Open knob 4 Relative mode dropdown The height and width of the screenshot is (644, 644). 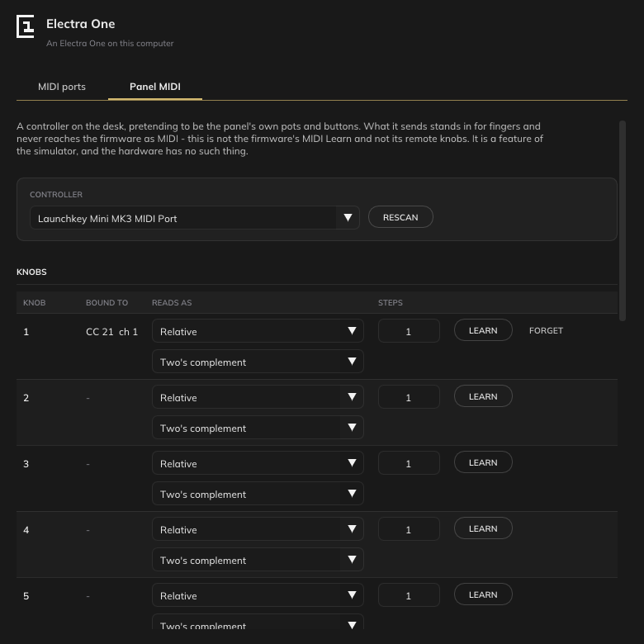tap(258, 529)
